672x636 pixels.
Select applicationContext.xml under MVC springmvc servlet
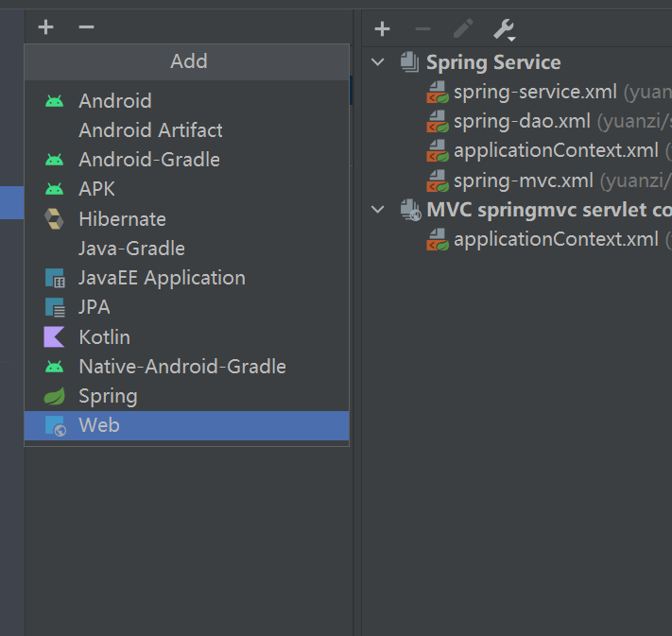coord(556,240)
